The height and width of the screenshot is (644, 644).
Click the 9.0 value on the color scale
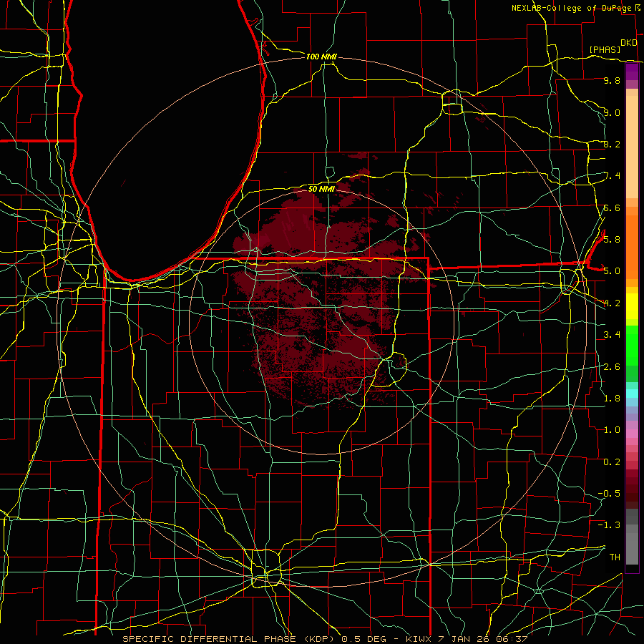point(612,112)
